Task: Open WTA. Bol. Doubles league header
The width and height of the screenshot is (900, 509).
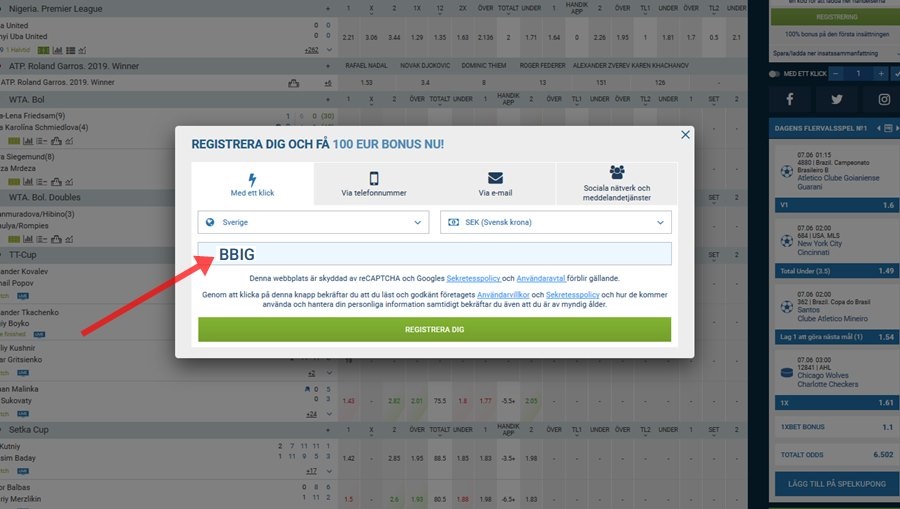Action: tap(45, 197)
